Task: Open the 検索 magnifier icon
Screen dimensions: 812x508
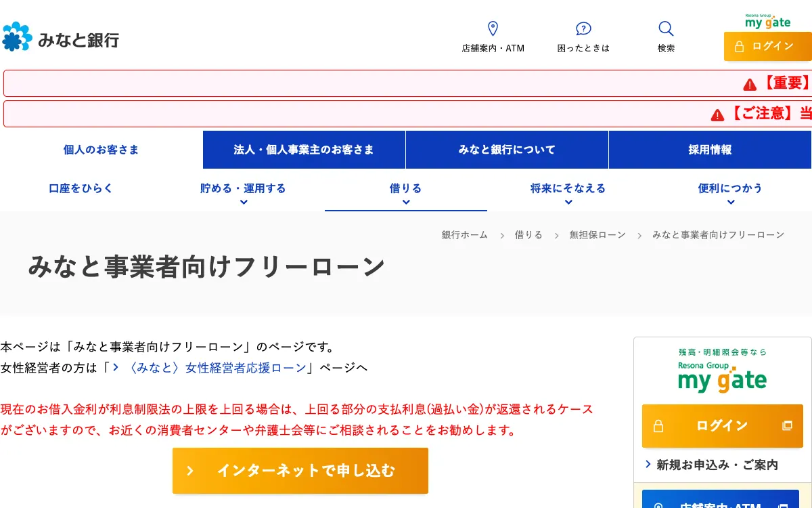Action: coord(666,28)
